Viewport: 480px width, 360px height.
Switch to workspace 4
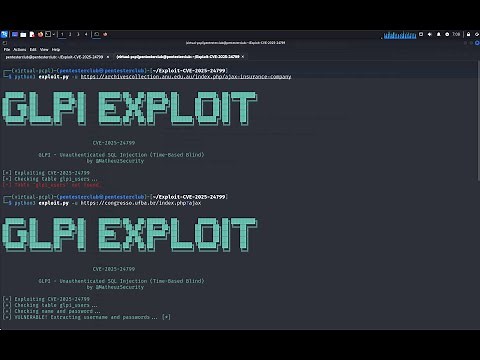86,34
